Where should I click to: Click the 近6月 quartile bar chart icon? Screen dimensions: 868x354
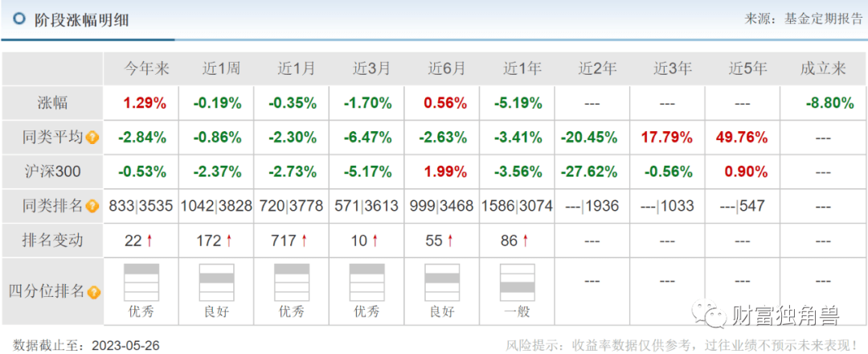(442, 281)
